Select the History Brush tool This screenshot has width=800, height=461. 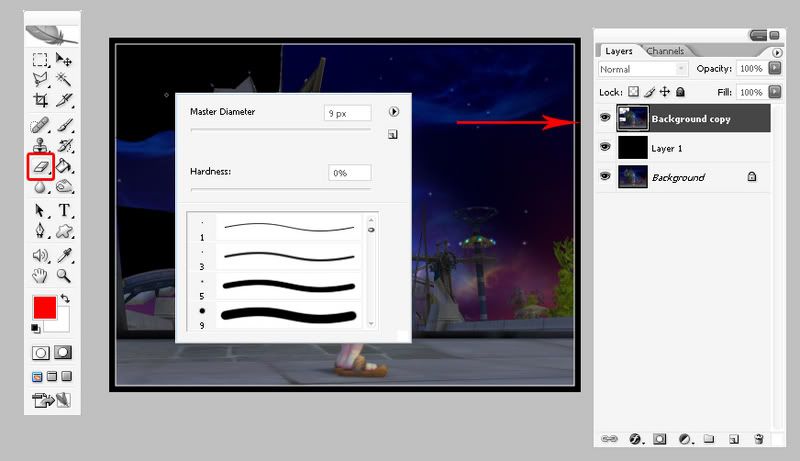tap(64, 145)
